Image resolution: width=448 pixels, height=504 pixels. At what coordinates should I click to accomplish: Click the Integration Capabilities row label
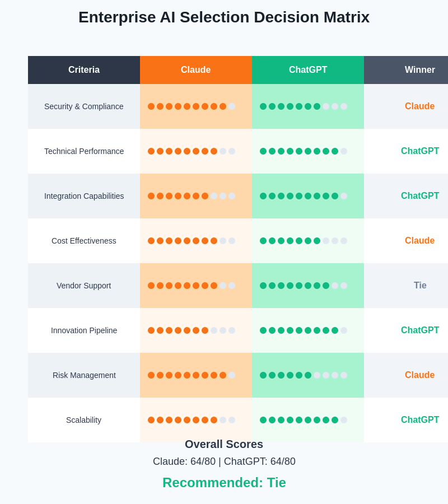(84, 196)
